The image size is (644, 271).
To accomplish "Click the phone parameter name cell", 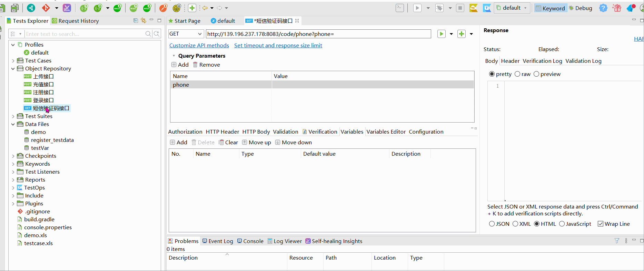I will coord(221,85).
